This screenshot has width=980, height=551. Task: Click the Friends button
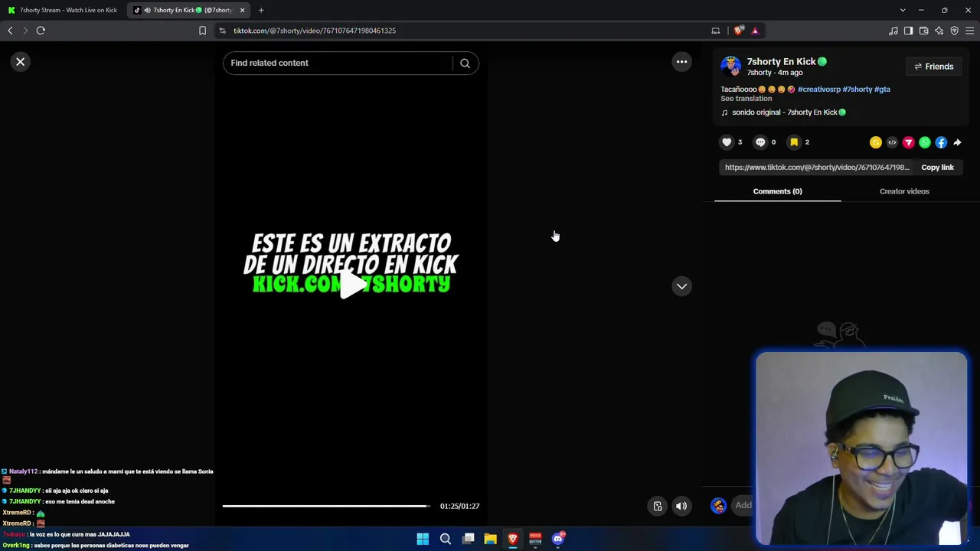(933, 67)
